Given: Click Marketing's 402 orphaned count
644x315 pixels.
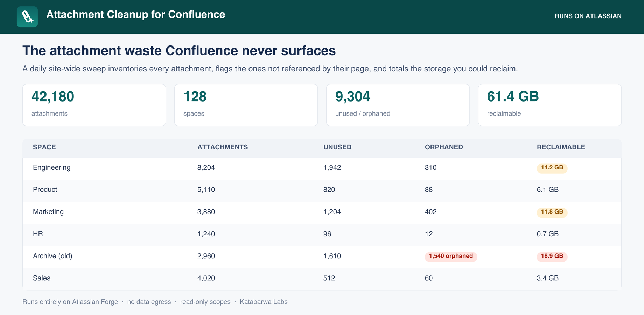Looking at the screenshot, I should pos(431,212).
